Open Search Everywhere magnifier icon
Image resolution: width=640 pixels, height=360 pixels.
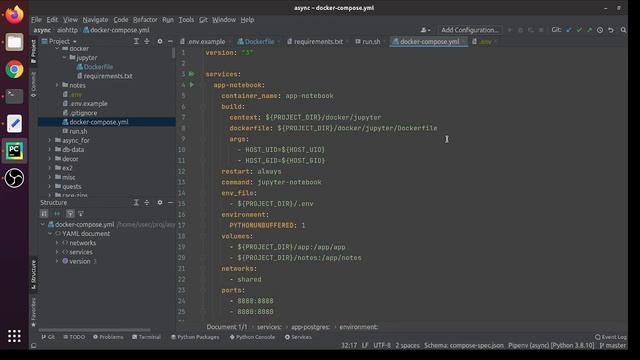[x=623, y=30]
